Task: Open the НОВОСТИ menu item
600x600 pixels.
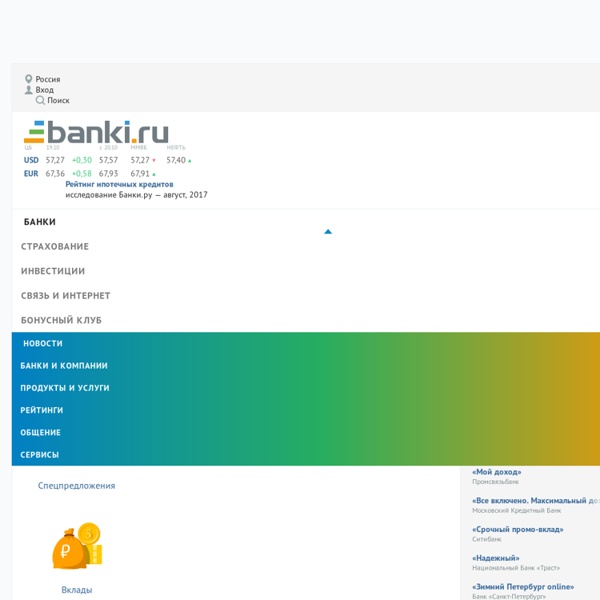Action: click(43, 344)
